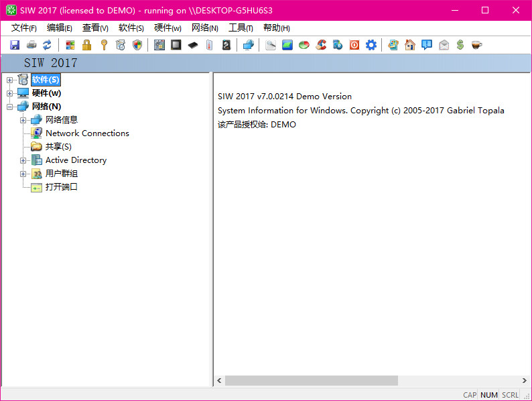Click the motherboard icon
Image resolution: width=532 pixels, height=401 pixels.
click(x=159, y=45)
